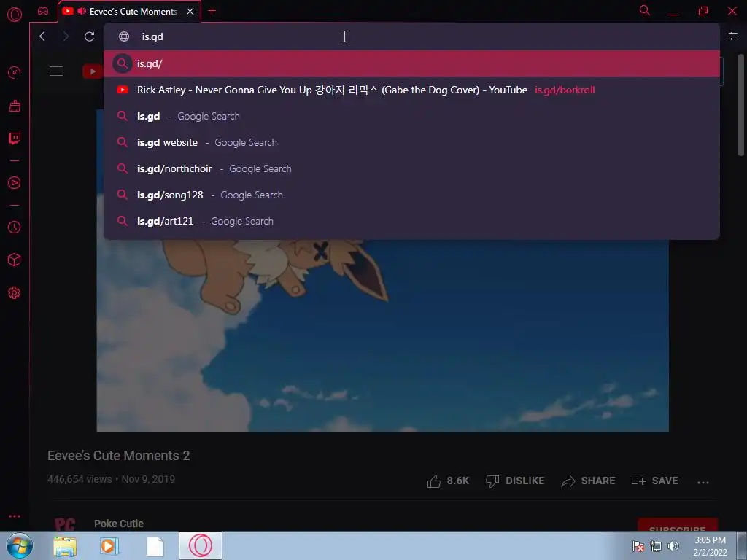Open GX Corner gamepad icon
Viewport: 747px width, 560px height.
pos(43,11)
